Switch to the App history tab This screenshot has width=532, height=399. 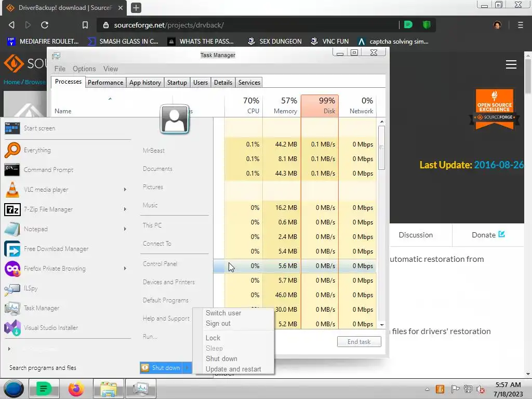145,83
